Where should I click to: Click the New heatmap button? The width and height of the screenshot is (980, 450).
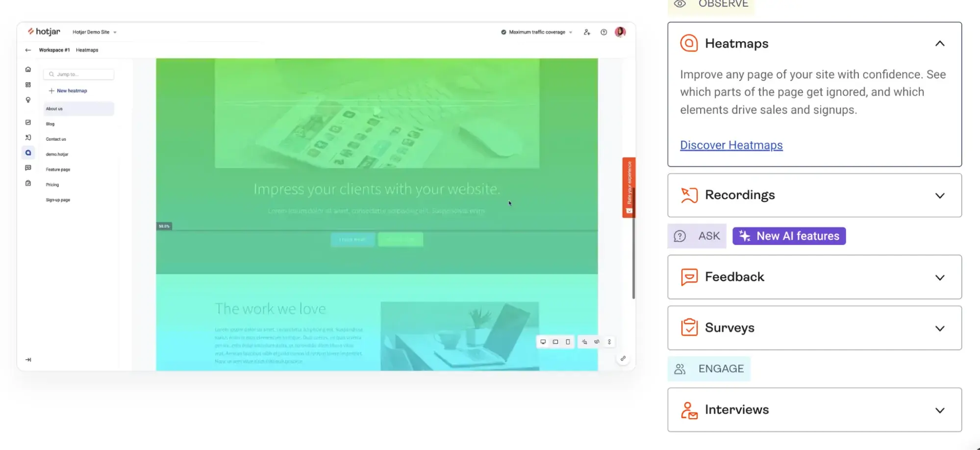(x=68, y=91)
